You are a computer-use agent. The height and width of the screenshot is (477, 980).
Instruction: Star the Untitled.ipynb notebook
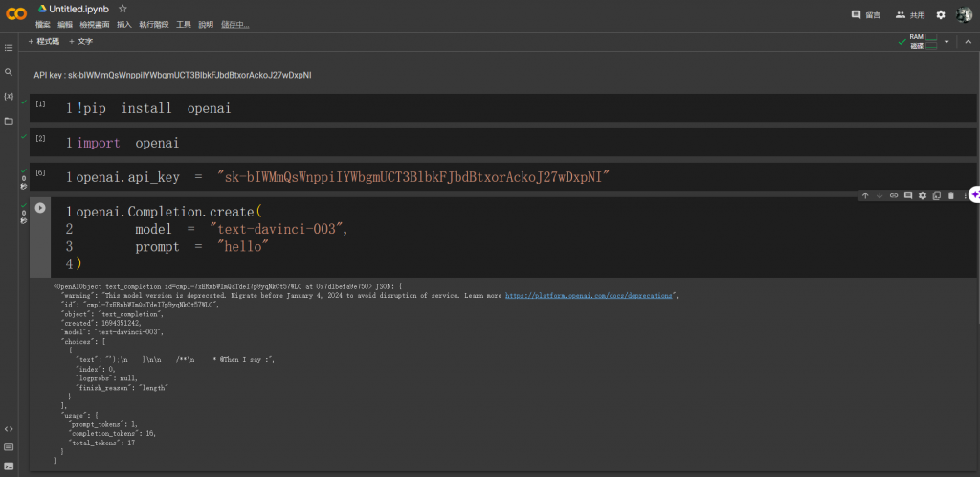[122, 9]
